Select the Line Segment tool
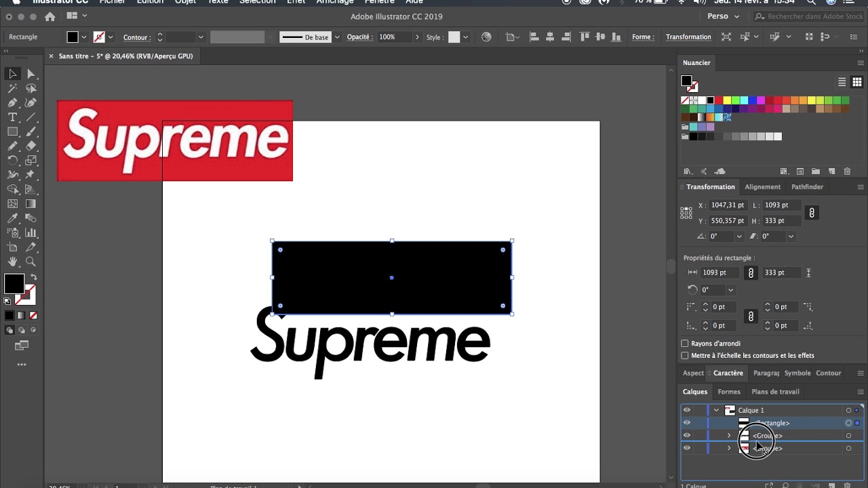Viewport: 868px width, 488px height. pos(31,117)
